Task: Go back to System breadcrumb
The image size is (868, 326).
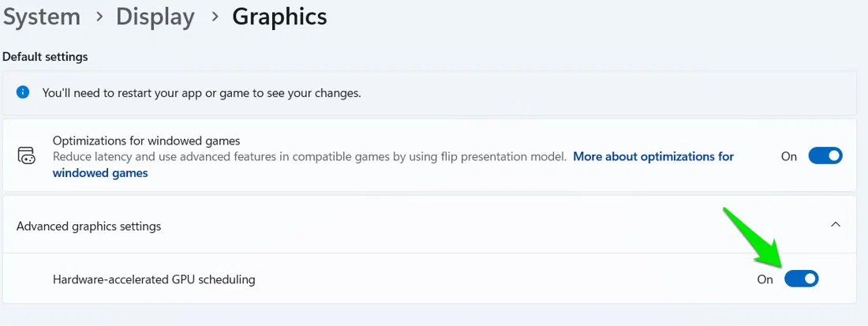Action: point(41,17)
